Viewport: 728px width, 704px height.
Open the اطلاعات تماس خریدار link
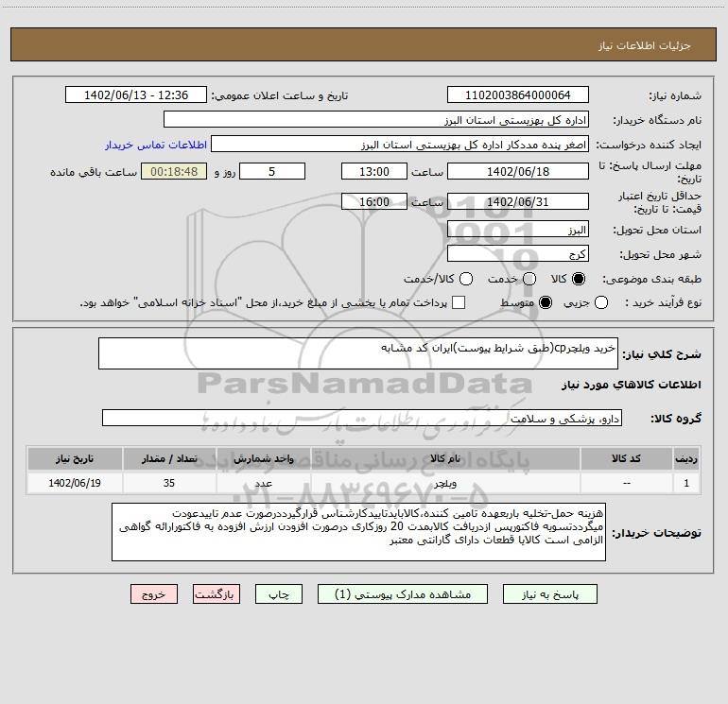[x=156, y=145]
